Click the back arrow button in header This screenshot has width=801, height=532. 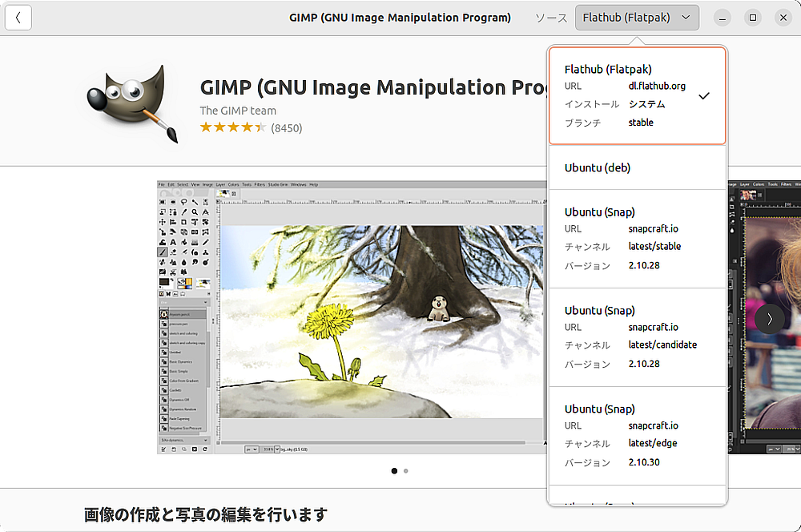18,18
